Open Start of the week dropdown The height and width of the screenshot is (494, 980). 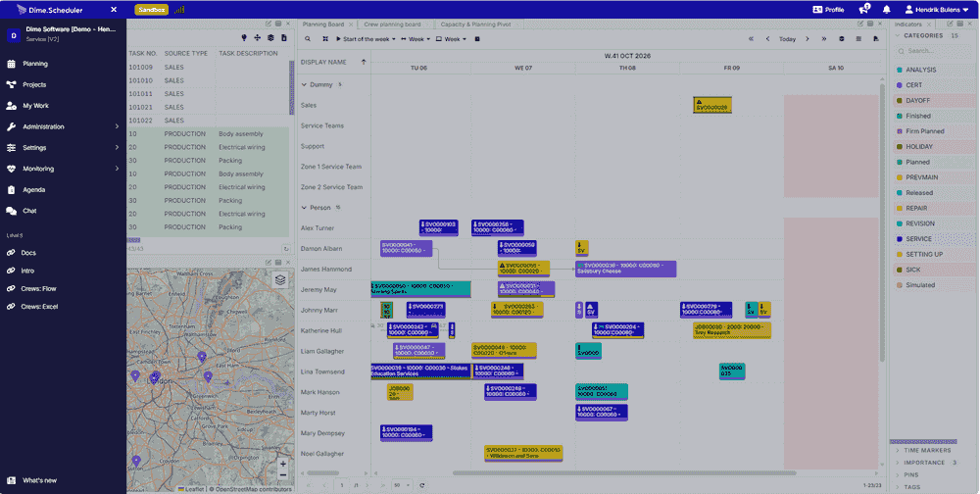[366, 39]
